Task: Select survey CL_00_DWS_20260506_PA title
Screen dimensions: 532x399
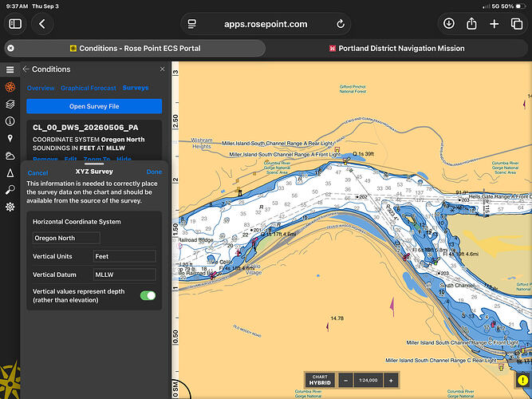Action: coord(85,128)
